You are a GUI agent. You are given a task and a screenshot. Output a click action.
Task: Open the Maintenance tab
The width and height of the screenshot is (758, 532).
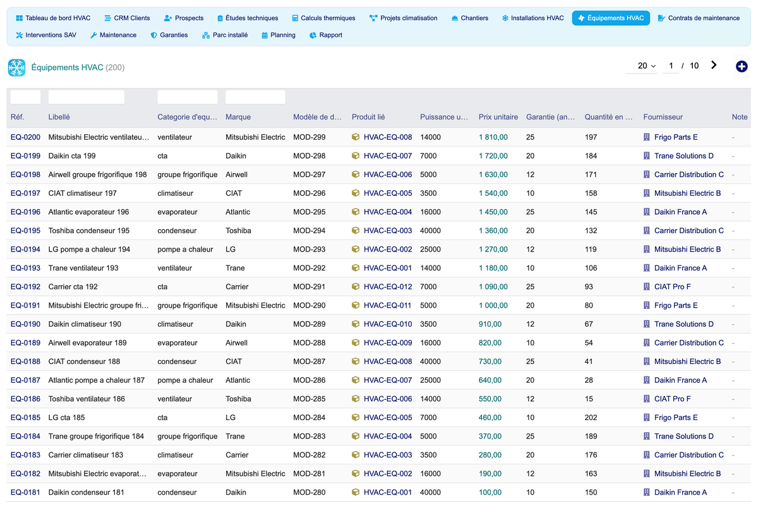pos(113,35)
